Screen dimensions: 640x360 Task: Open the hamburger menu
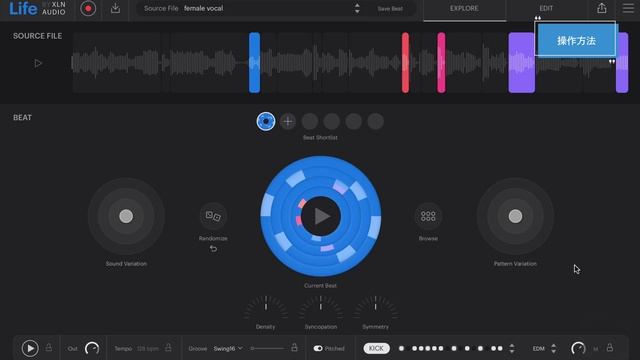pos(628,8)
